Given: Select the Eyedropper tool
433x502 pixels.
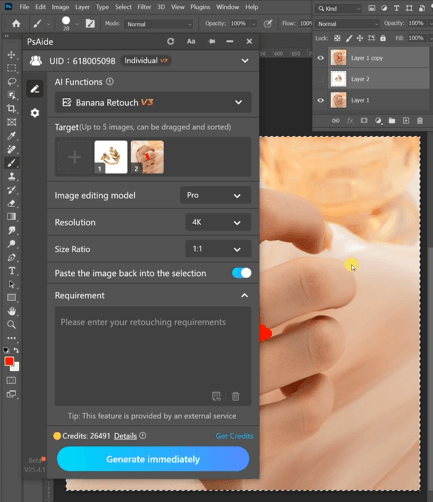Looking at the screenshot, I should pyautogui.click(x=12, y=136).
